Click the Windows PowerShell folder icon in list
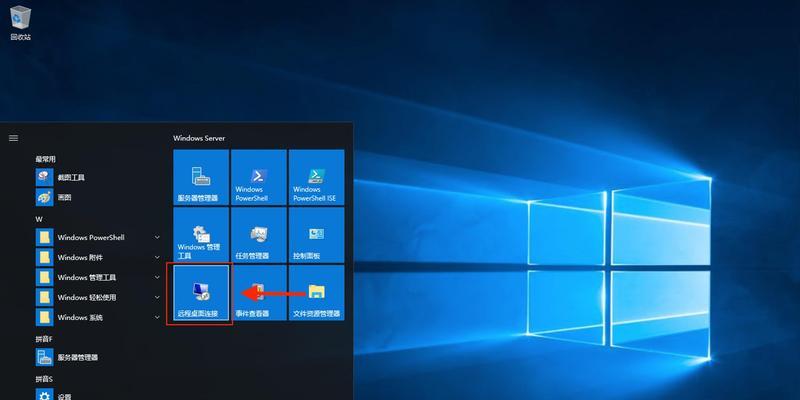Screen dimensions: 800x400 pos(44,237)
